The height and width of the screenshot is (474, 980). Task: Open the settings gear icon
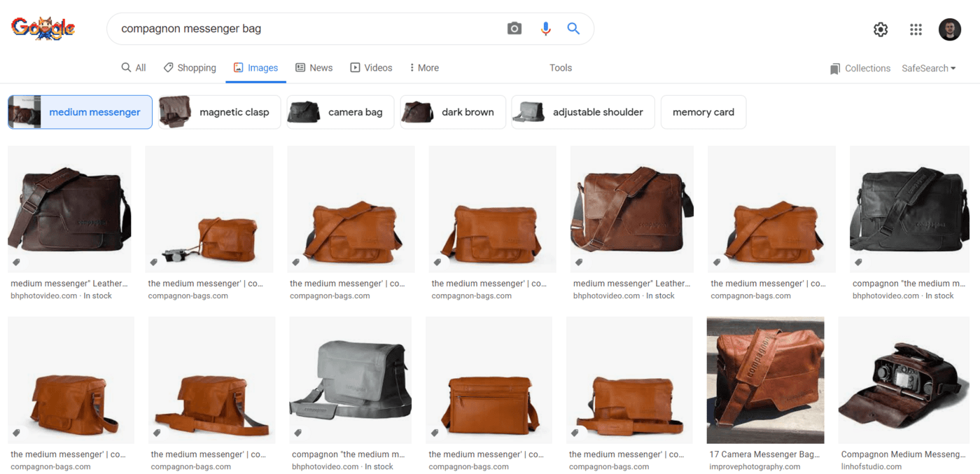point(881,29)
